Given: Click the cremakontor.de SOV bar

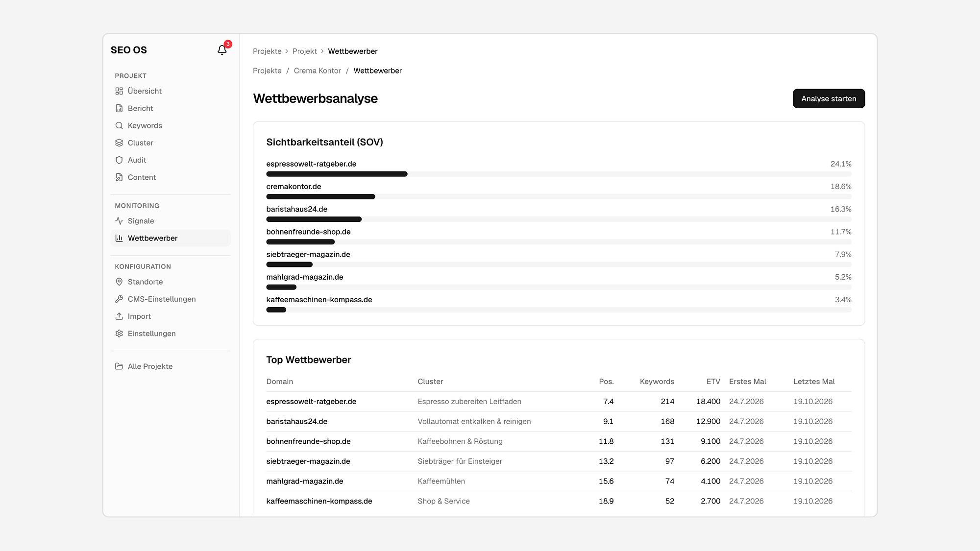Looking at the screenshot, I should (x=559, y=196).
